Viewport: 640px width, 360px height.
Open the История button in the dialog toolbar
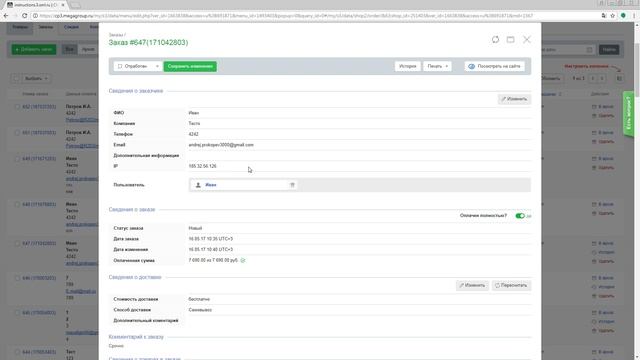[x=407, y=66]
